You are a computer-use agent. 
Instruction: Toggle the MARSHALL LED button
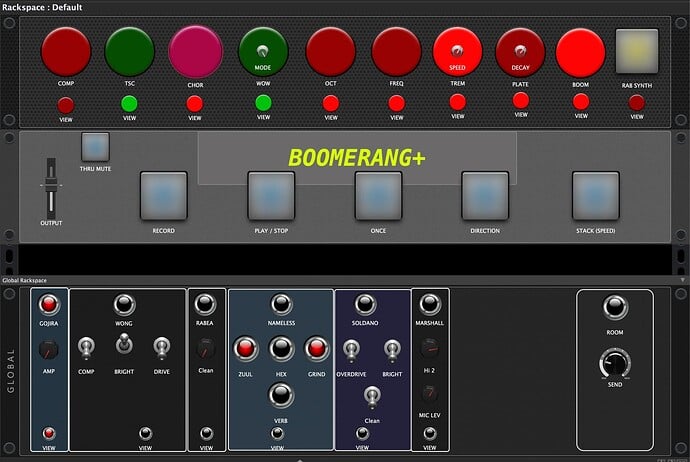[x=429, y=304]
